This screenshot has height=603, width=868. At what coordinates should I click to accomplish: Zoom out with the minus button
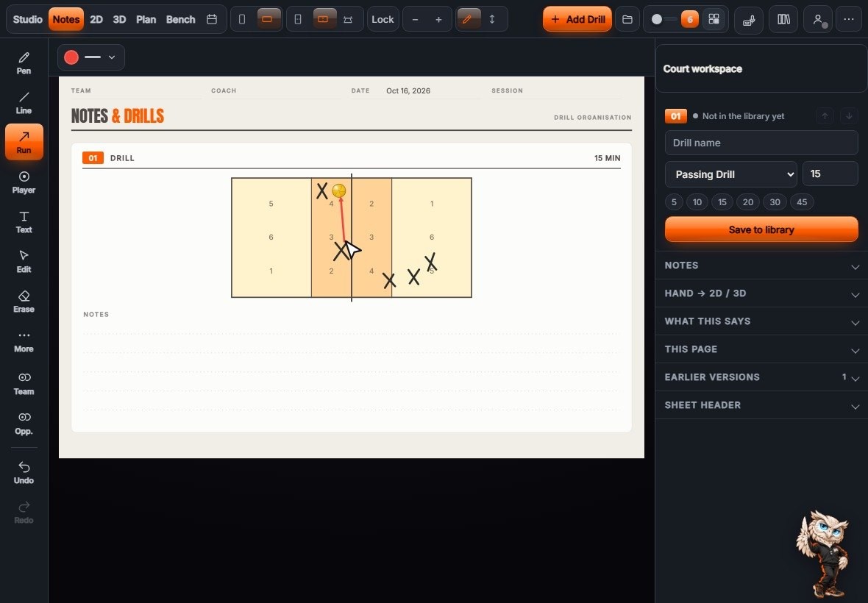(x=415, y=19)
